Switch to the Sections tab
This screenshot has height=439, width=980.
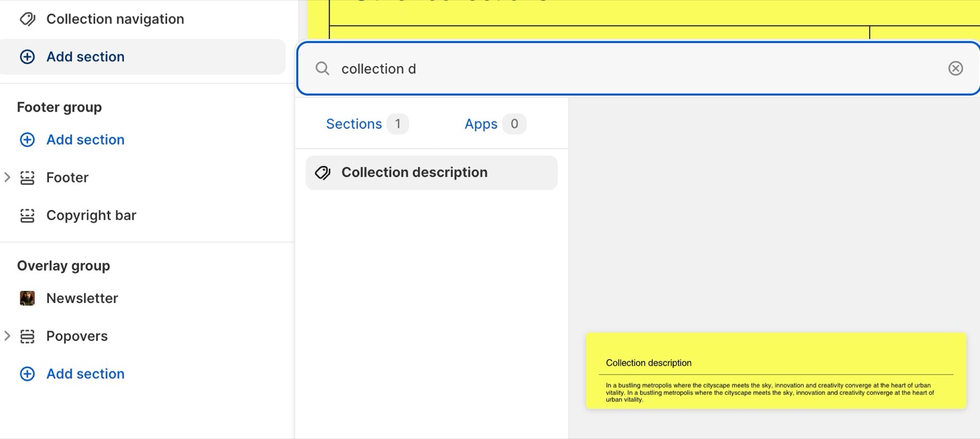click(x=366, y=124)
